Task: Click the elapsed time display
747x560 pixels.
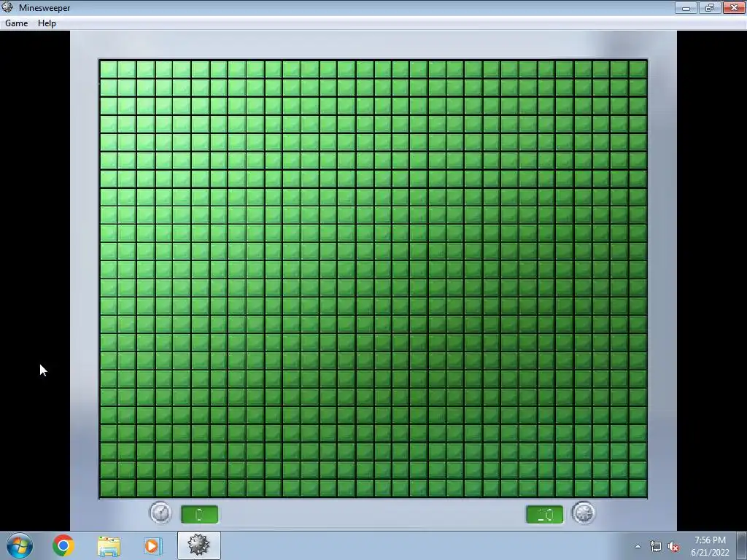Action: tap(200, 514)
